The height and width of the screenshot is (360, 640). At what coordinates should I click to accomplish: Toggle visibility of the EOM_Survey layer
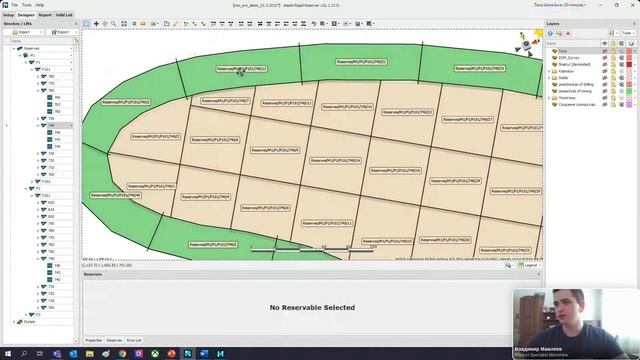(604, 58)
